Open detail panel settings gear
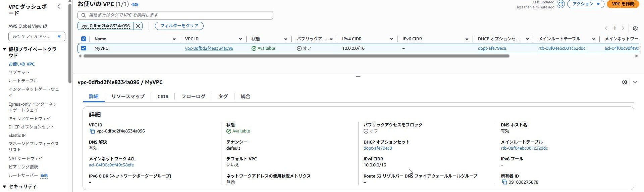 click(625, 82)
